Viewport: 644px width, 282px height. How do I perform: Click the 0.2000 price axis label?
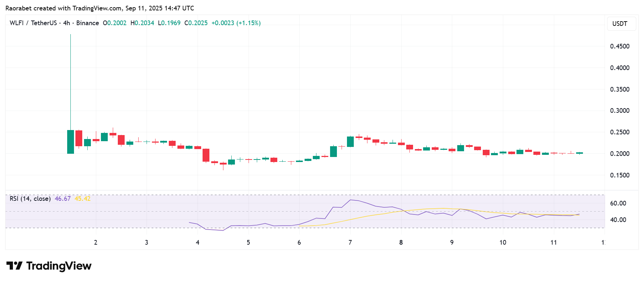pyautogui.click(x=620, y=154)
